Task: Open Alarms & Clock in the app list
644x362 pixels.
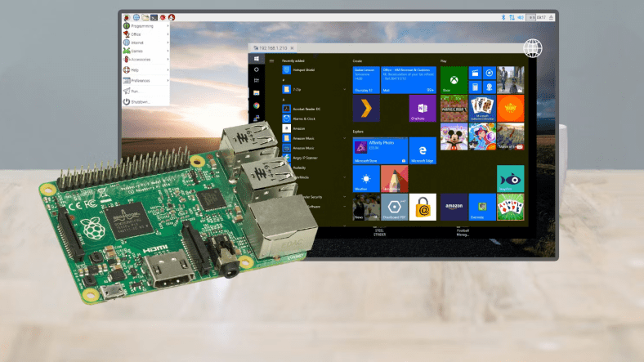Action: pos(299,118)
